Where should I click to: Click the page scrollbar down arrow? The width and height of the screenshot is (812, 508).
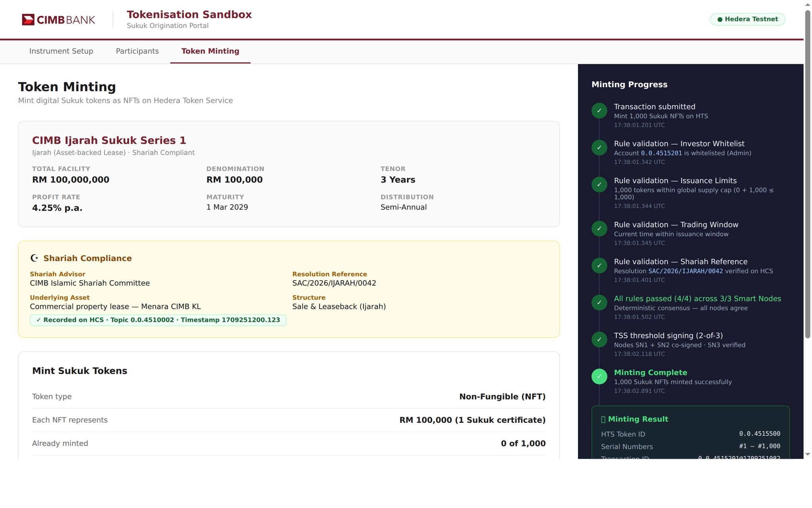808,454
